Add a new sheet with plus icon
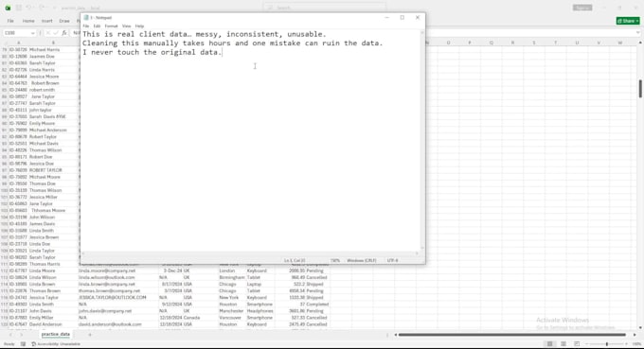Viewport: 644px width, 349px height. (90, 335)
